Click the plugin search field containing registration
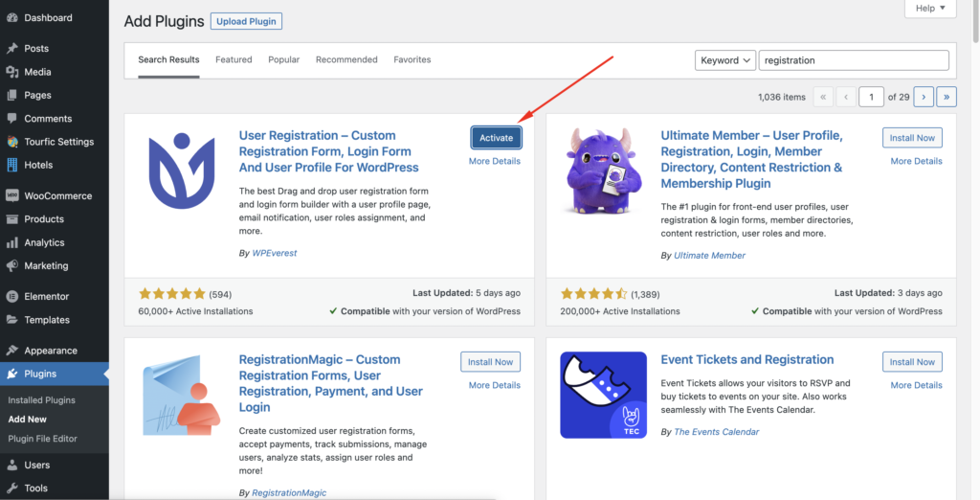Image resolution: width=980 pixels, height=500 pixels. pos(854,60)
